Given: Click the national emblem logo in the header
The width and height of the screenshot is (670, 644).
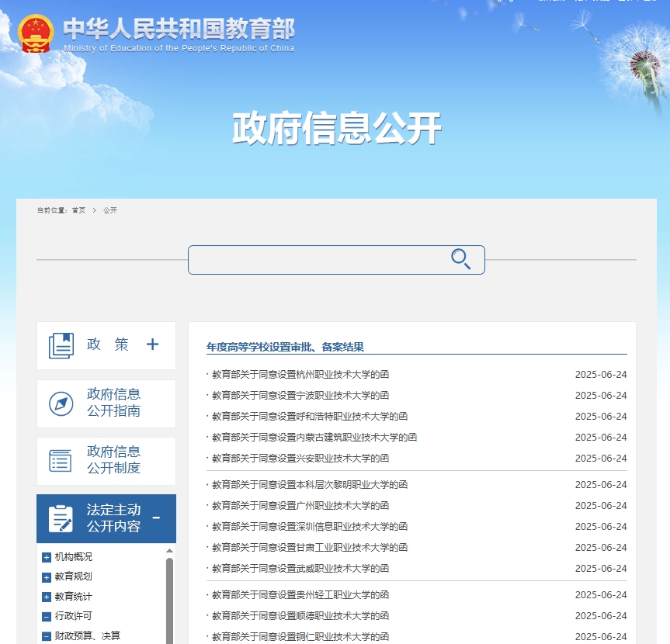Looking at the screenshot, I should pos(34,34).
